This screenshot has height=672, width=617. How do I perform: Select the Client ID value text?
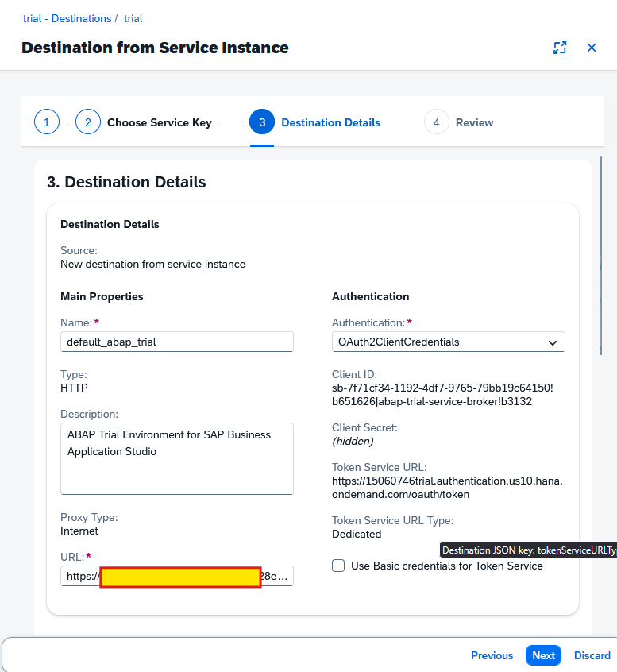442,394
